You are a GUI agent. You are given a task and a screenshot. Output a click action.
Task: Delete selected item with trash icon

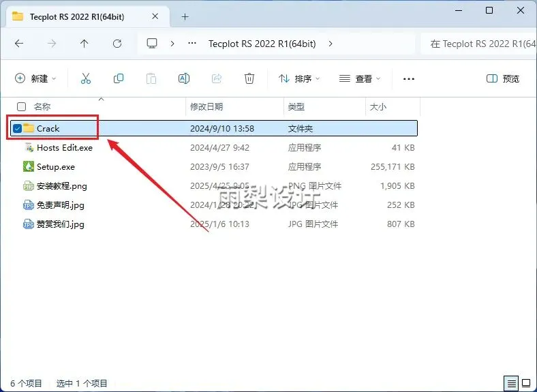[249, 78]
